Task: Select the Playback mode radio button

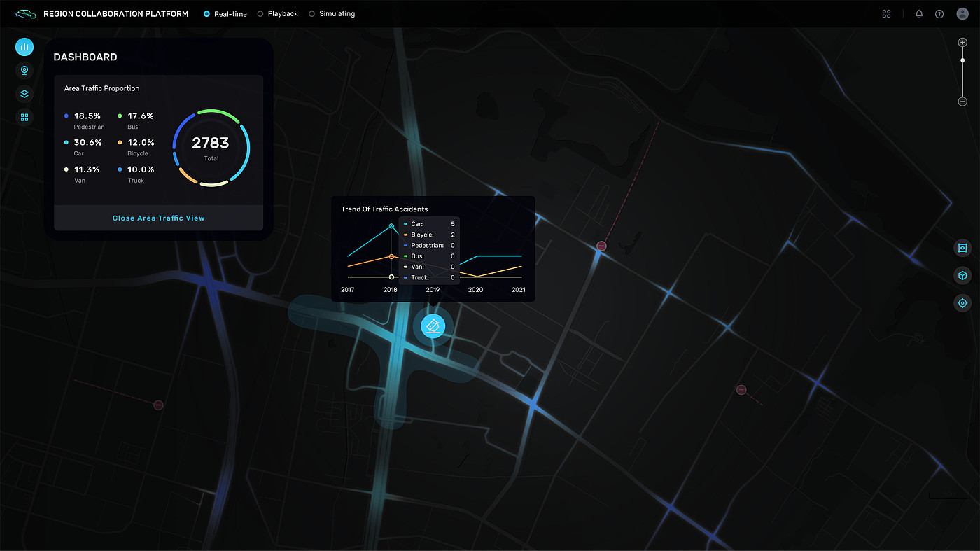Action: pyautogui.click(x=260, y=14)
